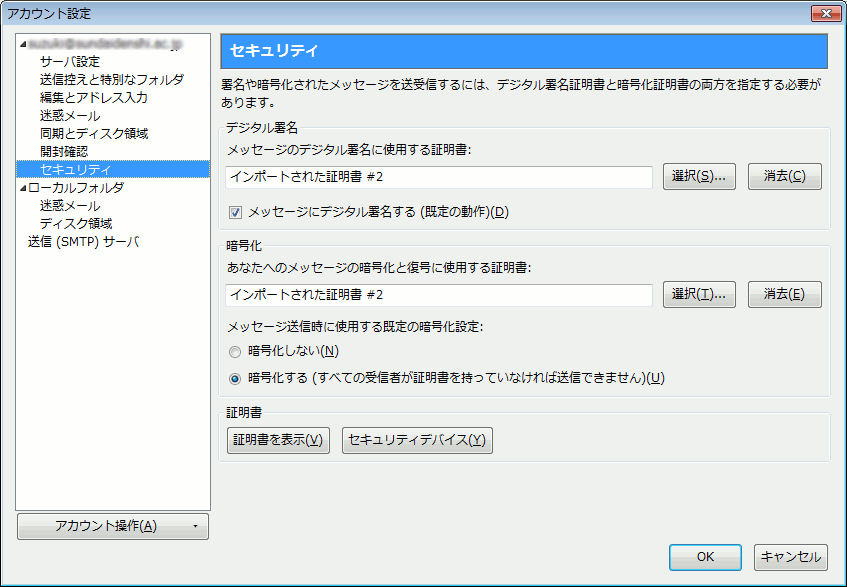The image size is (847, 587).
Task: Open 同期とディスク領域 settings page
Action: click(x=93, y=134)
